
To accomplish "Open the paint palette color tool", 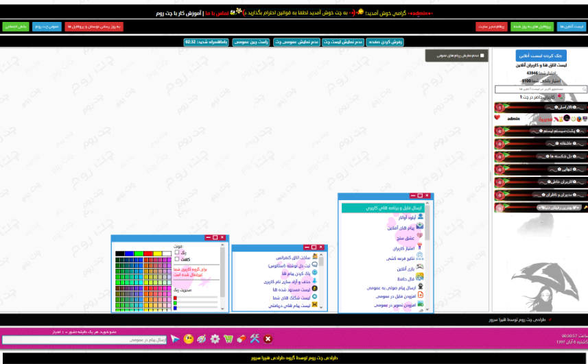I will pos(202,339).
